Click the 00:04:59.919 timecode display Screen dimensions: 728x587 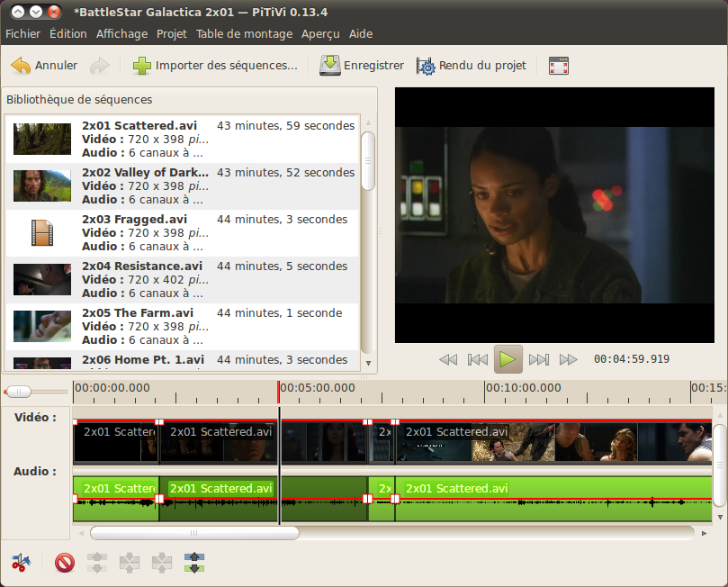point(632,359)
